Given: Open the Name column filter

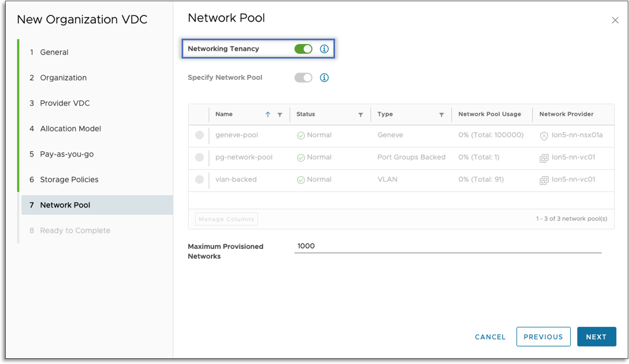Looking at the screenshot, I should coord(280,115).
